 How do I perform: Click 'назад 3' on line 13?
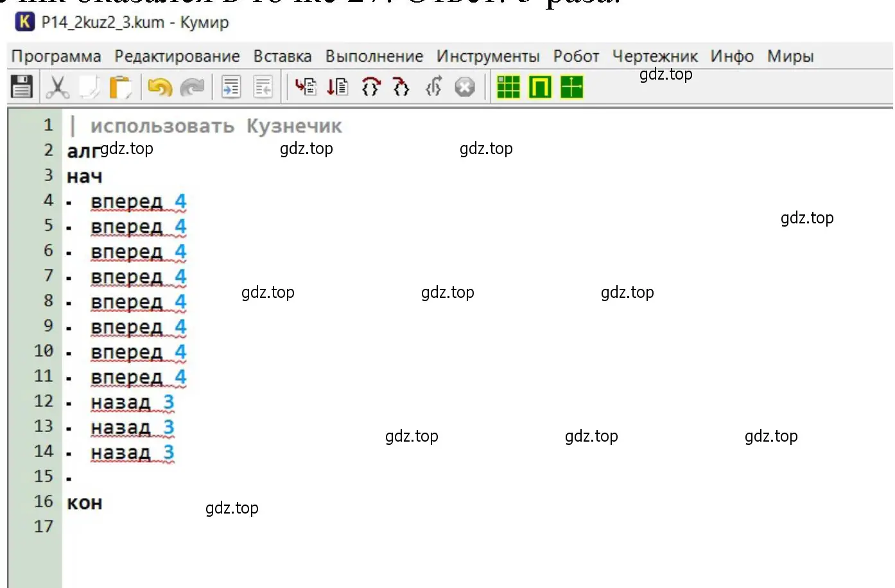click(x=132, y=427)
